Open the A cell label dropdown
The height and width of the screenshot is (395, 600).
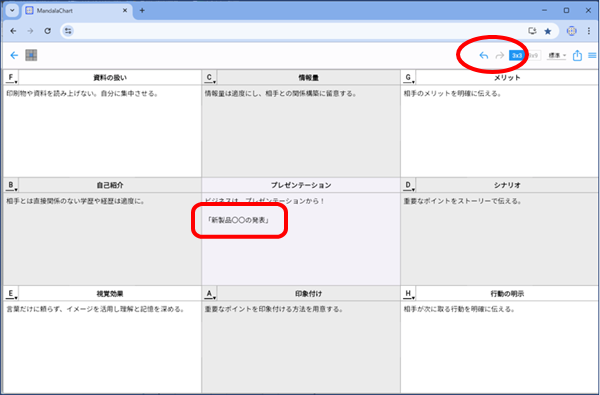pos(209,294)
